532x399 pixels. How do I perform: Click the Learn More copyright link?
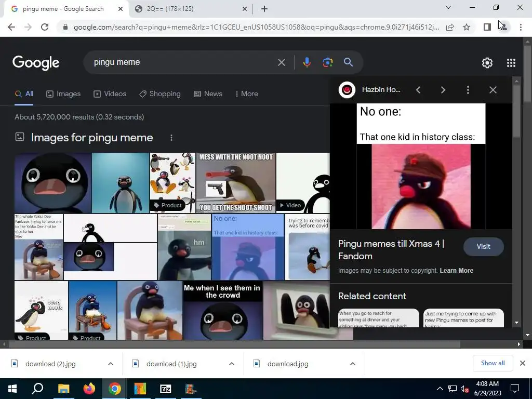tap(456, 271)
